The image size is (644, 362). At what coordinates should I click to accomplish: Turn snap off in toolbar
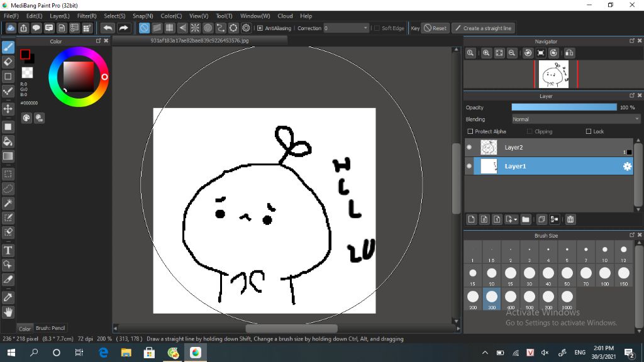click(144, 28)
